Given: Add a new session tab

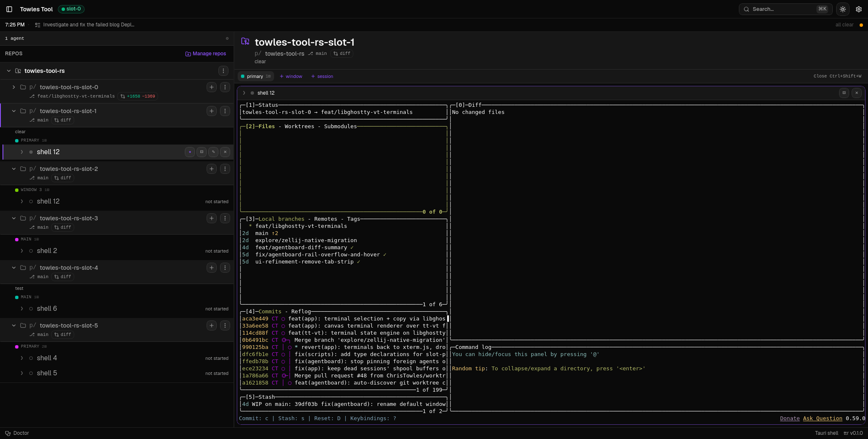Looking at the screenshot, I should [322, 76].
